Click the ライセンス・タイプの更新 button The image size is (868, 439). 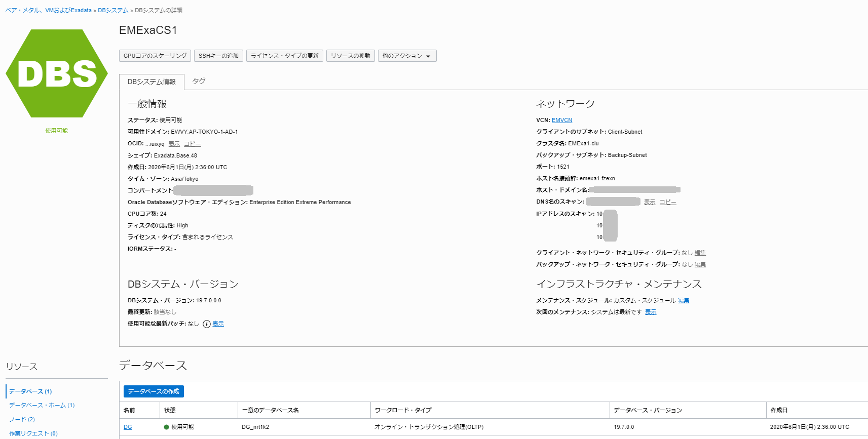[285, 56]
